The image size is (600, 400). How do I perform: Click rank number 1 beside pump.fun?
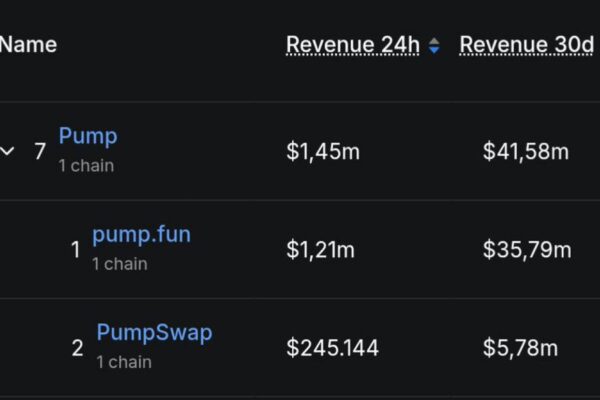75,250
